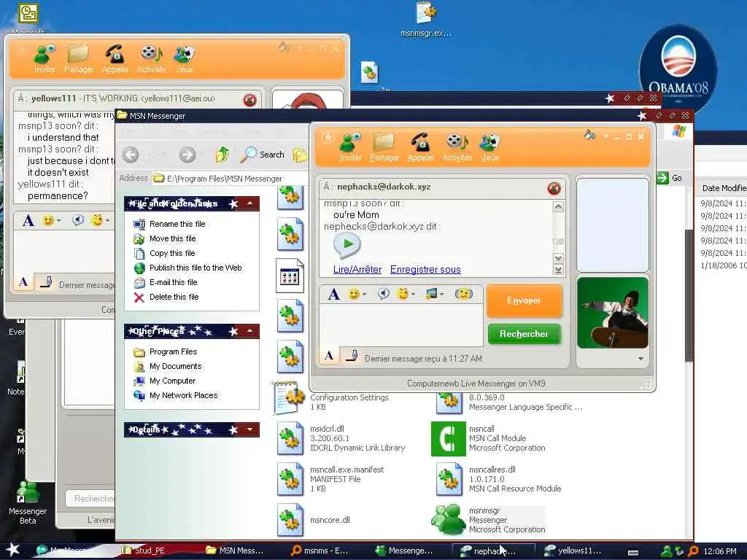Click the message input box in nephacks chat
747x560 pixels.
[x=400, y=325]
